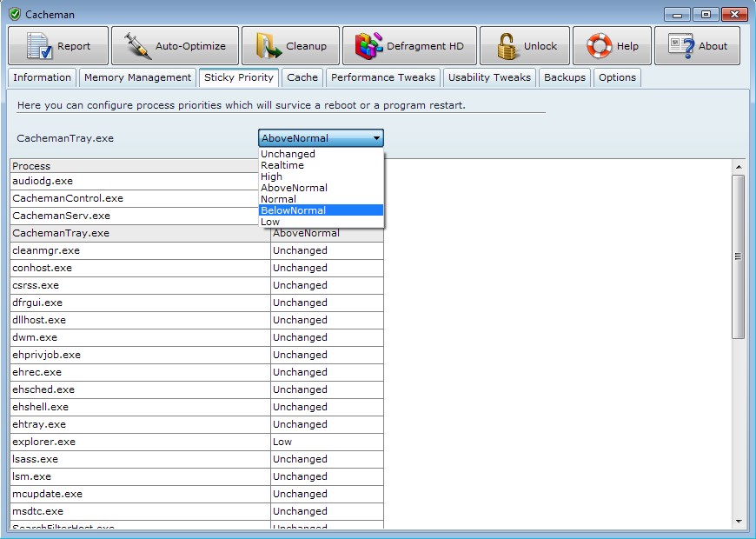Go to the Options tab
The image size is (756, 539).
pyautogui.click(x=617, y=77)
